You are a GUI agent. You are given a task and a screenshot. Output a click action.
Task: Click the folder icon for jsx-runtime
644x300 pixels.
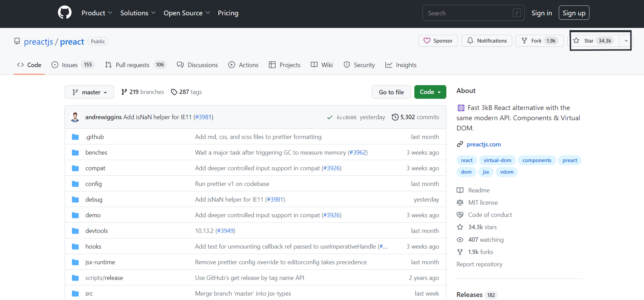click(x=75, y=262)
